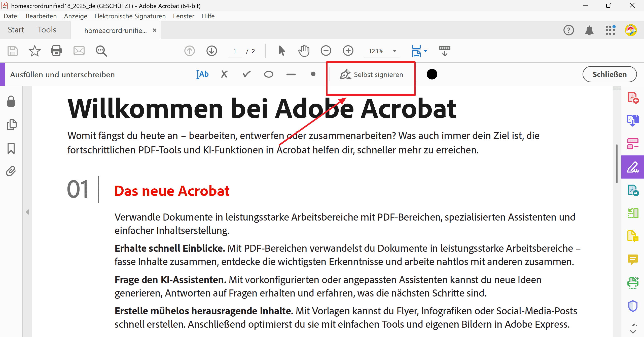Click Selbst signieren button

(x=372, y=74)
